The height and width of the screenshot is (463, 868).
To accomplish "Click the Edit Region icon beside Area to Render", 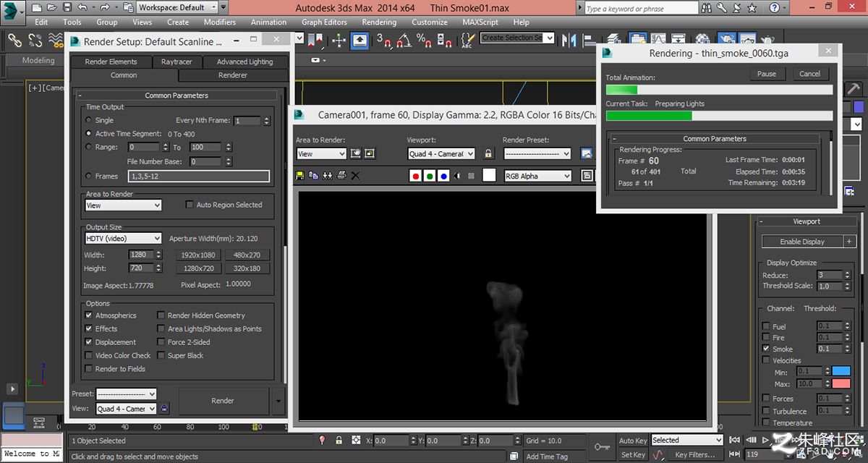I will pos(356,153).
